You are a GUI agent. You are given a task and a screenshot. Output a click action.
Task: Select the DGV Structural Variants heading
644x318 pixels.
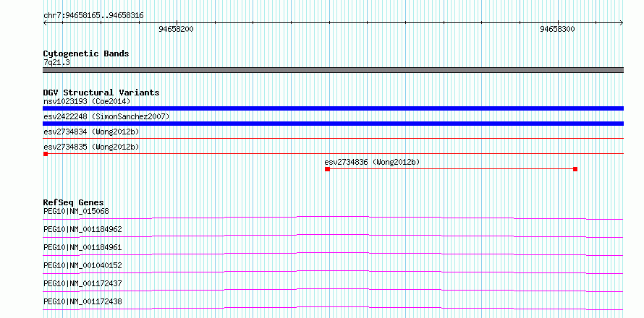(101, 93)
